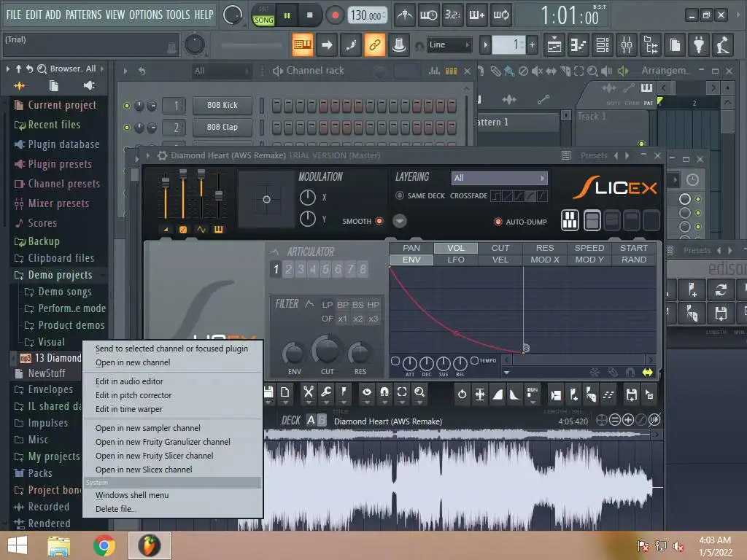Open the Channel rack All filter dropdown

pos(221,71)
